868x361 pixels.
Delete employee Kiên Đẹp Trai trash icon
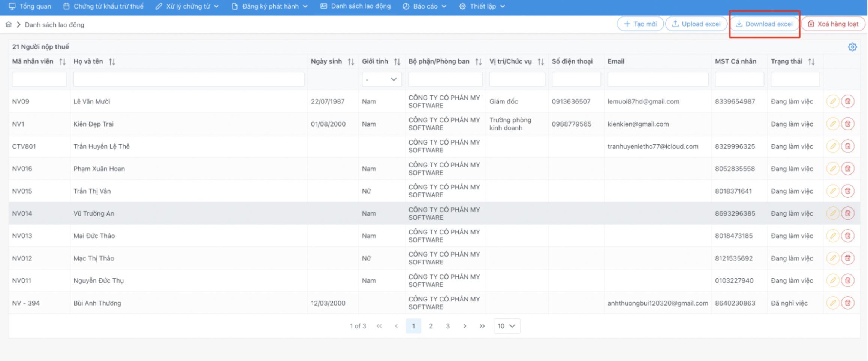coord(847,124)
